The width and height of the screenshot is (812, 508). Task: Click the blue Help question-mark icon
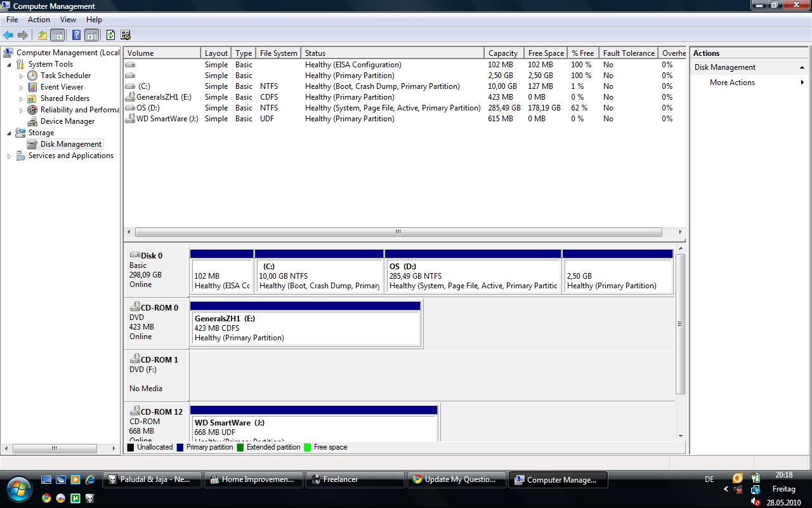pyautogui.click(x=76, y=36)
